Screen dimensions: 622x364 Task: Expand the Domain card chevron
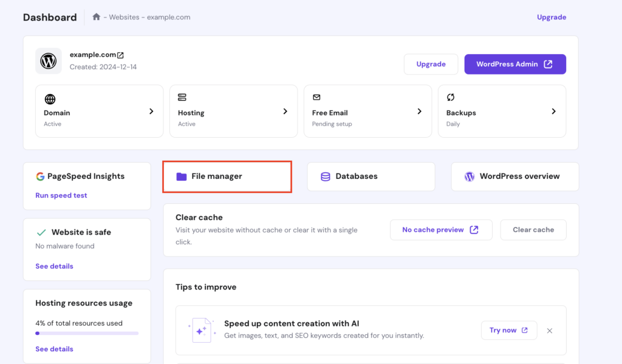[151, 111]
